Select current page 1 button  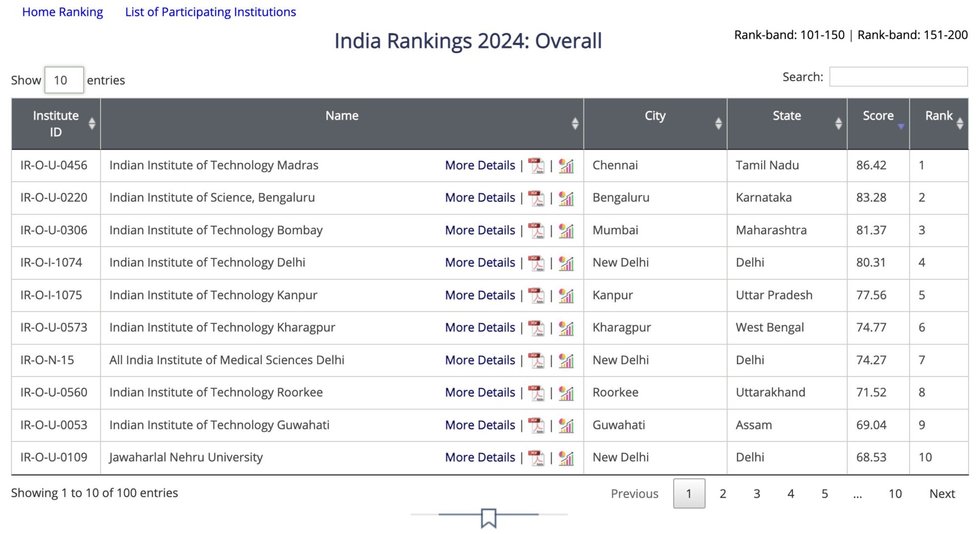[689, 493]
